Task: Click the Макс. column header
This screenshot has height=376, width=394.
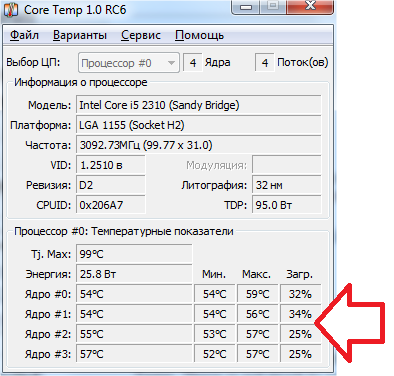Action: tap(256, 274)
